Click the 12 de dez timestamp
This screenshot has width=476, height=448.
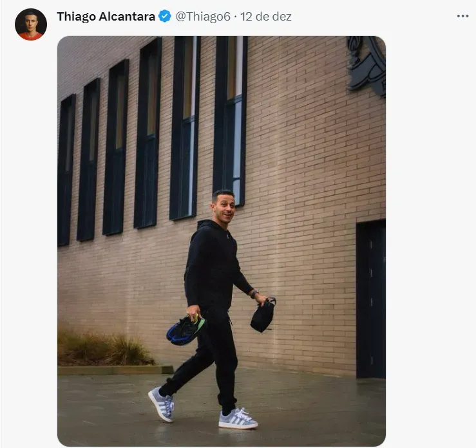click(265, 16)
